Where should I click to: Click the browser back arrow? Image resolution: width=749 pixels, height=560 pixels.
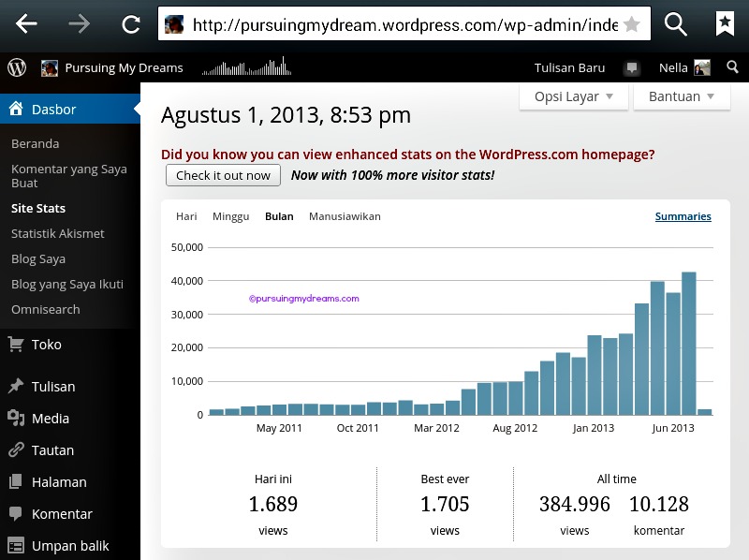point(26,25)
